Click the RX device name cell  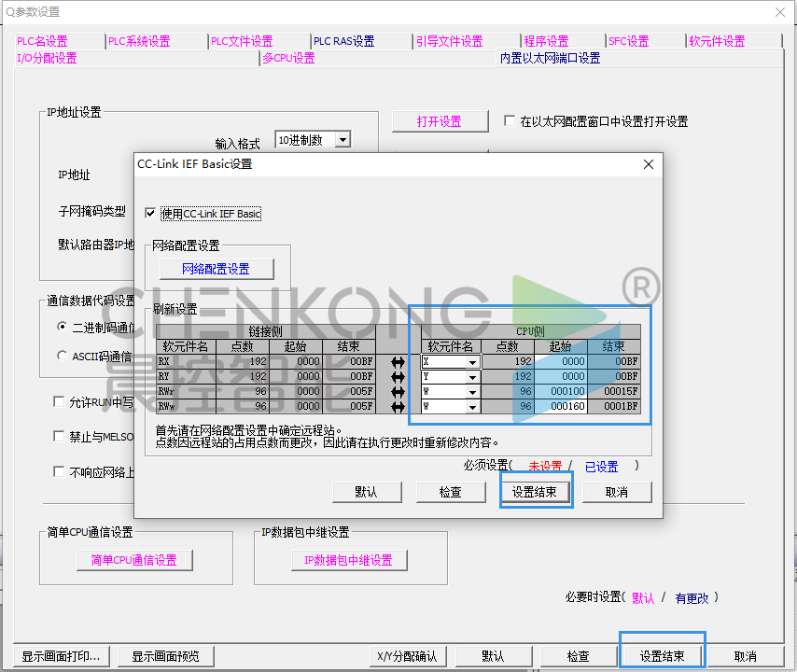point(186,362)
